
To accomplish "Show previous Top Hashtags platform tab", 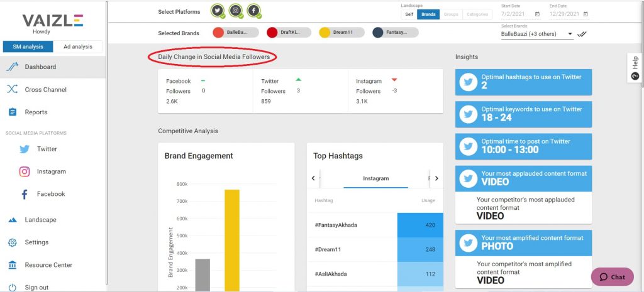I will (x=313, y=178).
